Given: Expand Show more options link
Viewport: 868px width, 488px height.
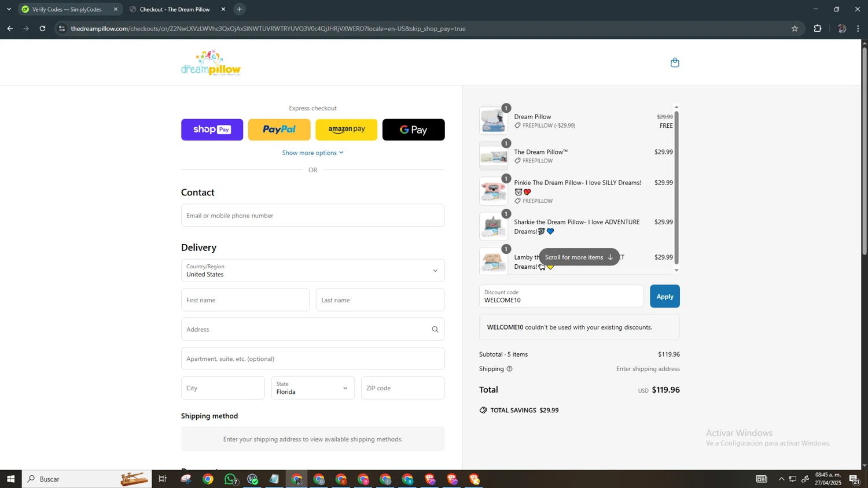Looking at the screenshot, I should point(312,153).
